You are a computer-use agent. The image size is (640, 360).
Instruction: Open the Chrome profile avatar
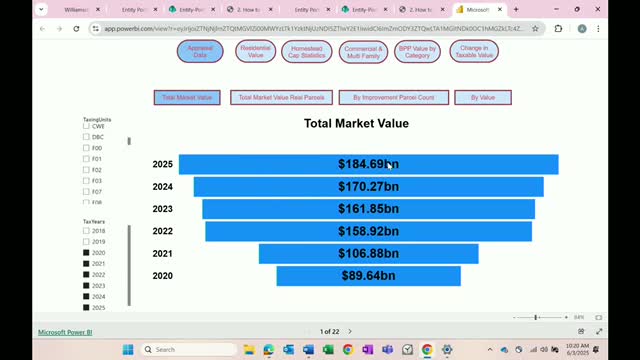point(582,29)
